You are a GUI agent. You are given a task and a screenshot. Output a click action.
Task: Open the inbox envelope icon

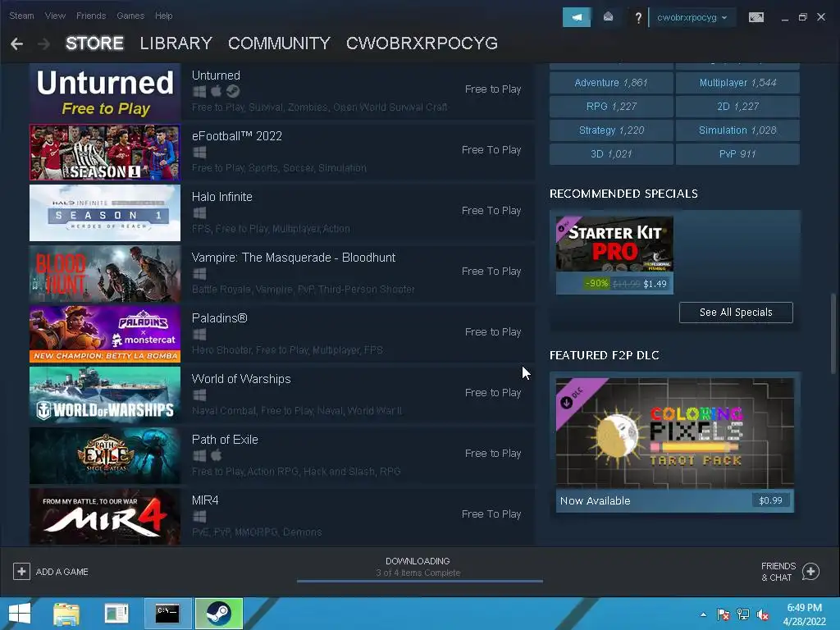point(608,17)
